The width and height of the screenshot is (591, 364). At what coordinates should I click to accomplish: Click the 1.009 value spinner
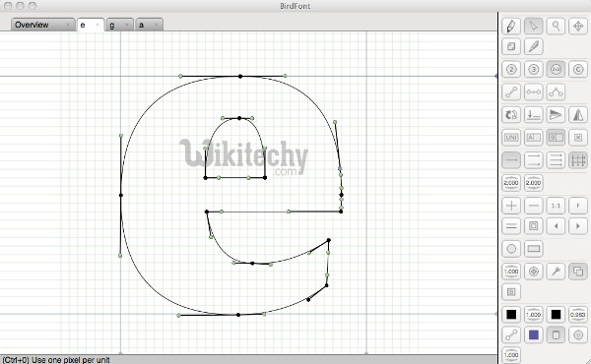coord(533,315)
